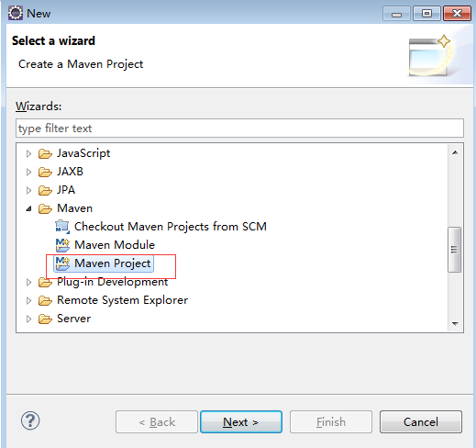Maximize the New dialog window
The width and height of the screenshot is (476, 448).
click(x=426, y=14)
